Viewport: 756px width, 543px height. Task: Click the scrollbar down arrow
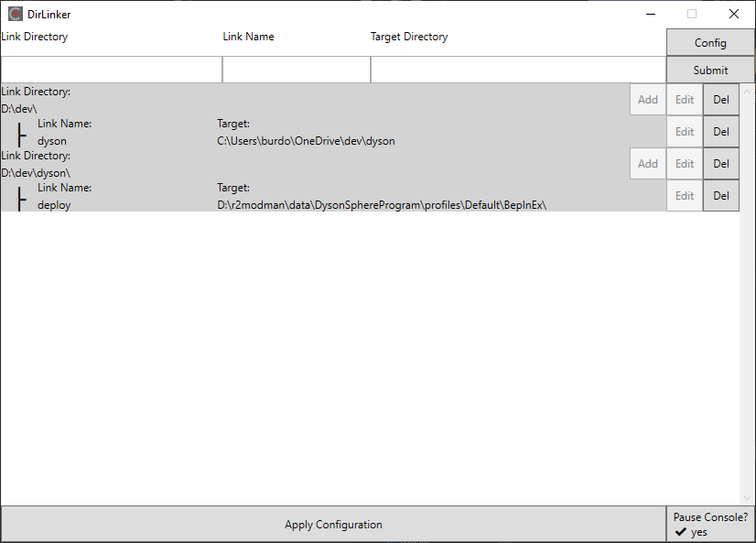coord(748,498)
